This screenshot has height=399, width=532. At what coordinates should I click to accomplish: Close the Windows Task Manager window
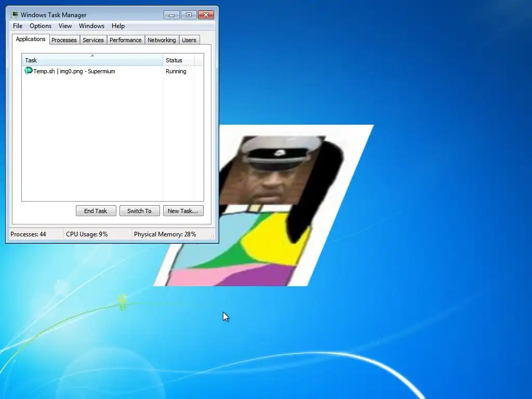tap(206, 15)
